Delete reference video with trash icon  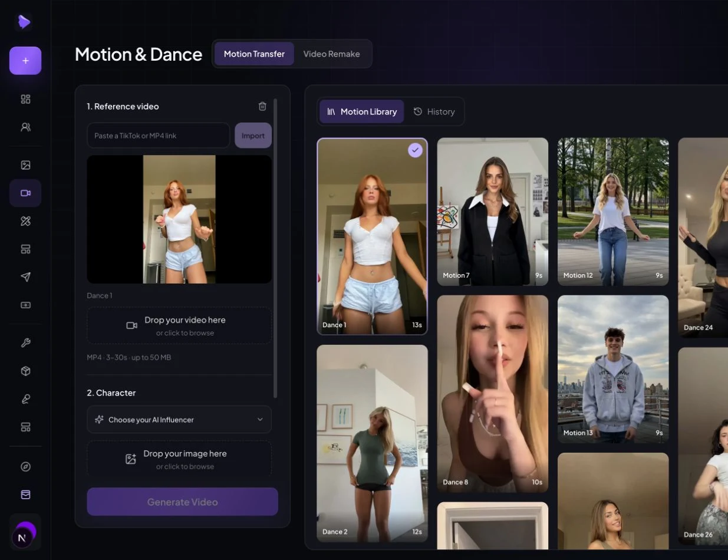coord(262,106)
